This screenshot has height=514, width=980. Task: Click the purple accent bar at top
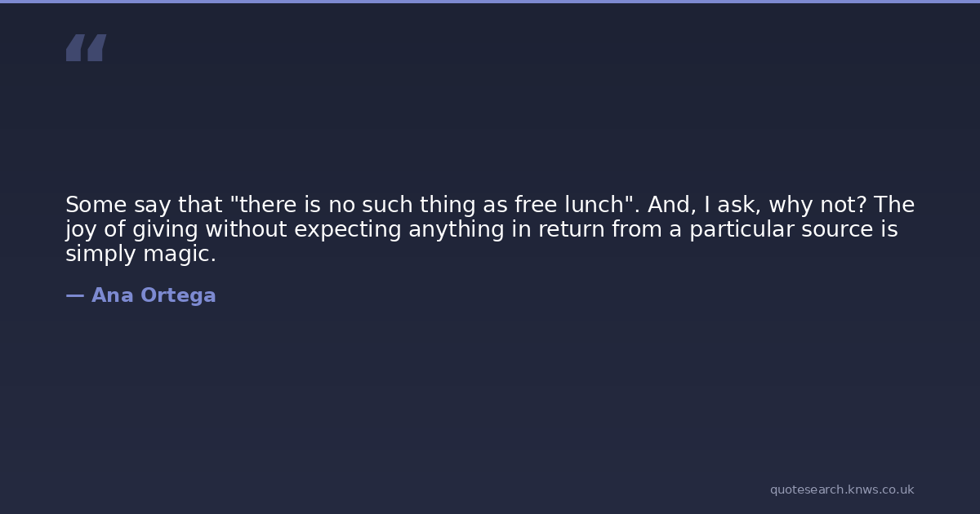point(490,2)
